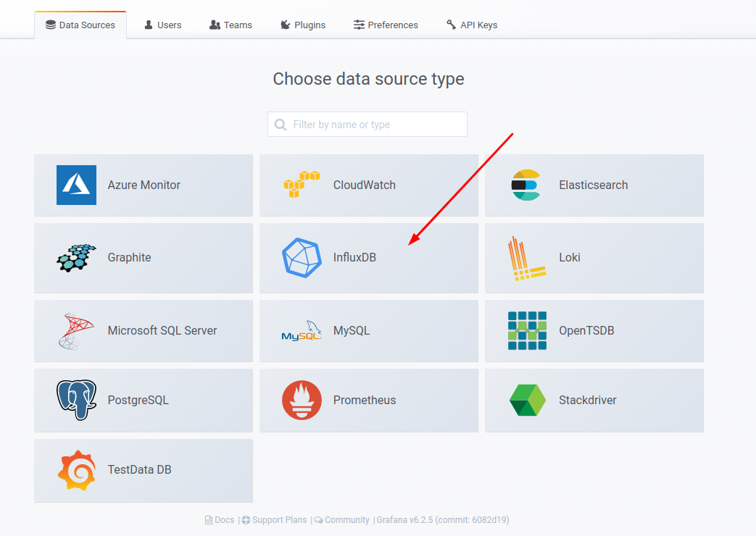Click the Prometheus flame logo icon
The width and height of the screenshot is (756, 536).
[302, 400]
